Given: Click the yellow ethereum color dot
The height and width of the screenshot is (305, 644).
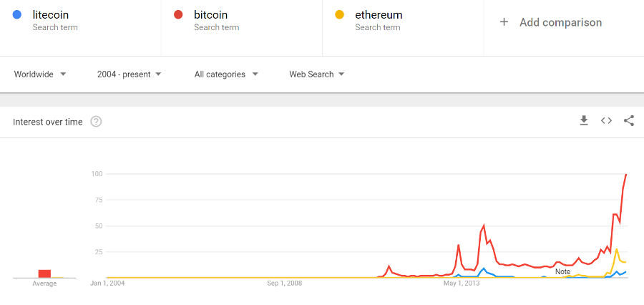Looking at the screenshot, I should point(340,14).
